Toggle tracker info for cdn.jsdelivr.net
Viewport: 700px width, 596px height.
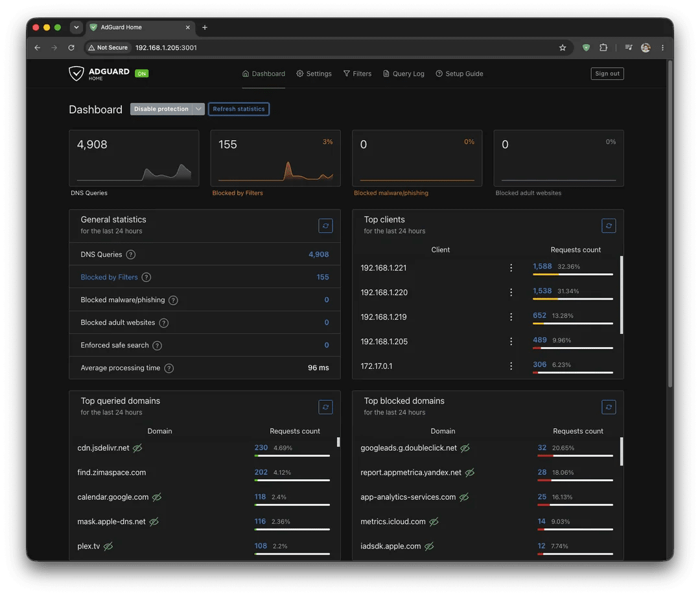point(137,447)
